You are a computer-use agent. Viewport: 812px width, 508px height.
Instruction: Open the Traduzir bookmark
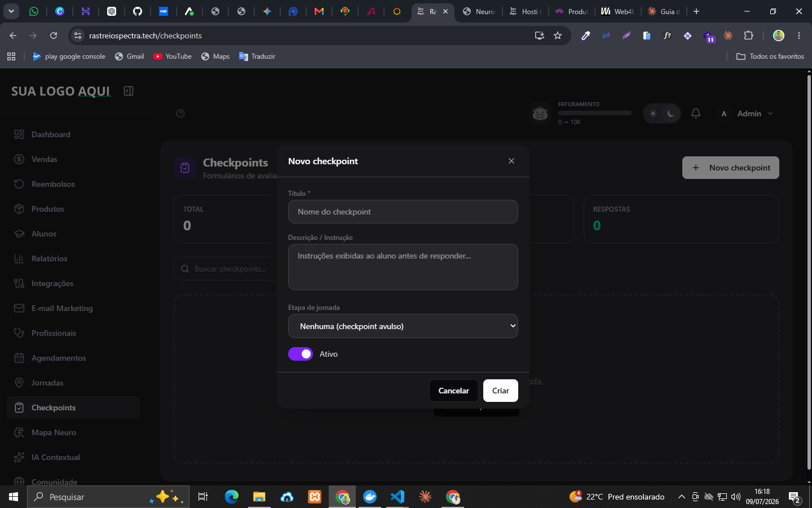pyautogui.click(x=257, y=56)
